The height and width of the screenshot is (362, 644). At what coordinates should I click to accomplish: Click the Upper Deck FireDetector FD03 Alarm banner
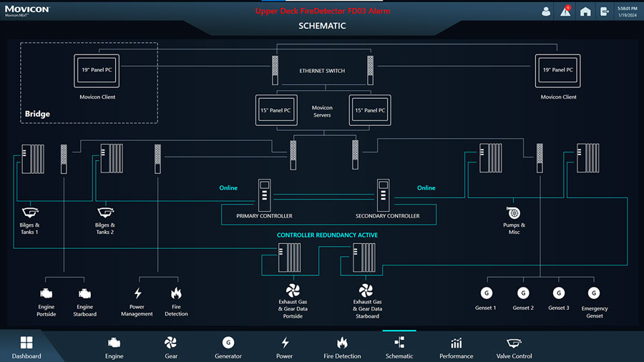323,11
